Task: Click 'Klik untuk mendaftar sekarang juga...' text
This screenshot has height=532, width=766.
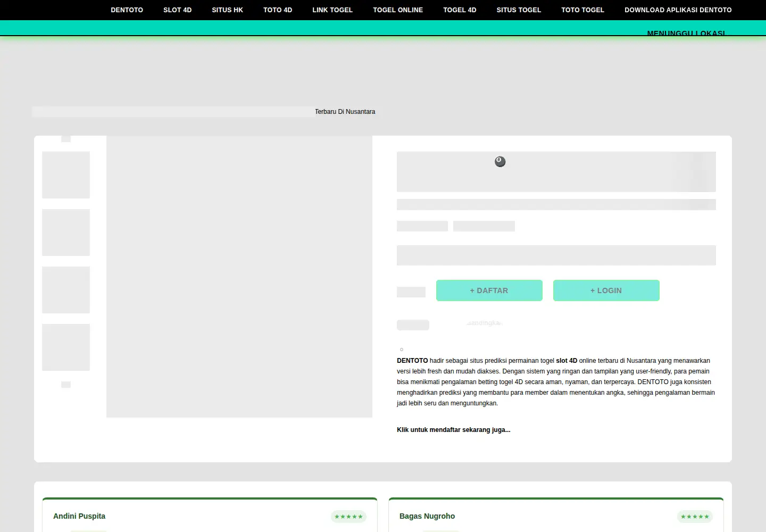Action: 453,430
